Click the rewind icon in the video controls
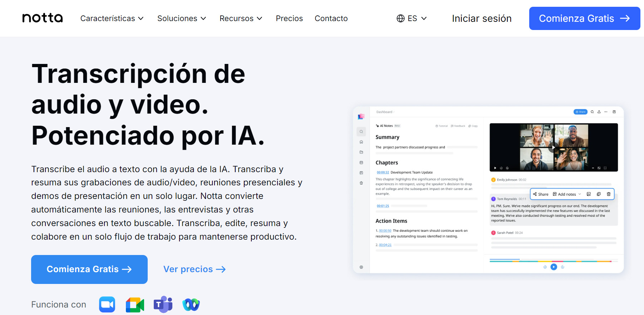The width and height of the screenshot is (644, 315). (x=501, y=168)
